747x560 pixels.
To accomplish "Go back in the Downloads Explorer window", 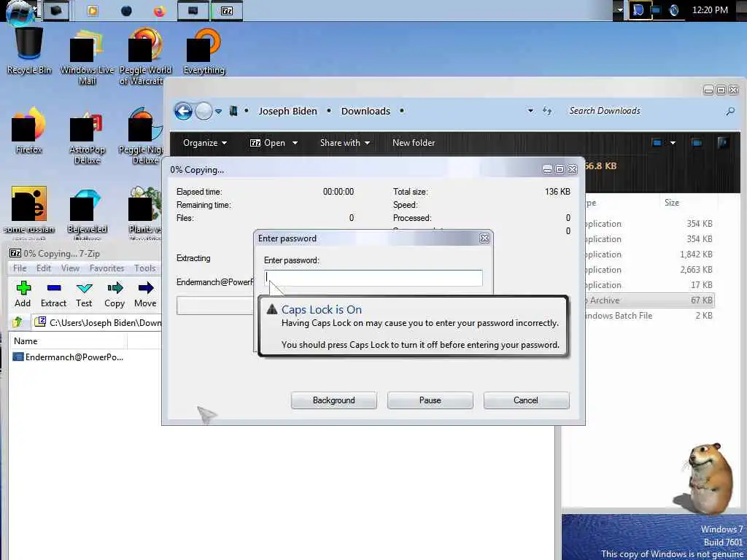I will [183, 112].
